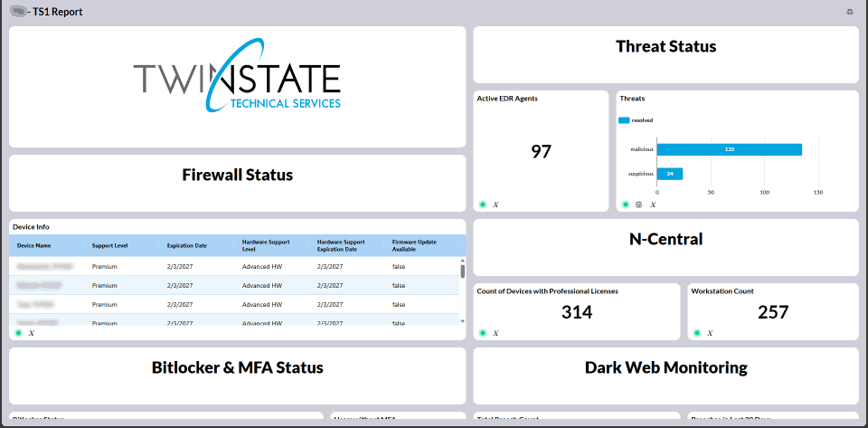Image resolution: width=868 pixels, height=428 pixels.
Task: Sort by Hardware Support Expiration Date header
Action: point(341,245)
